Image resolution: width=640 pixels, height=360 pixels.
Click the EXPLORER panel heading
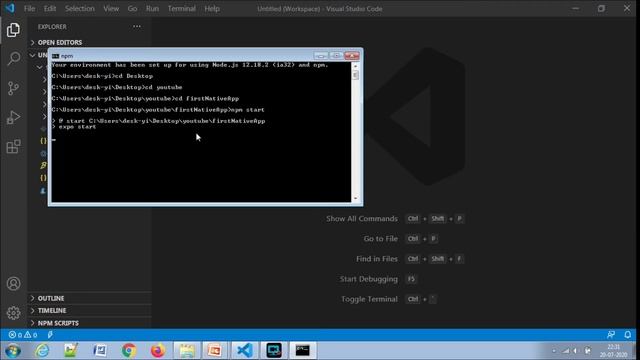(x=52, y=27)
